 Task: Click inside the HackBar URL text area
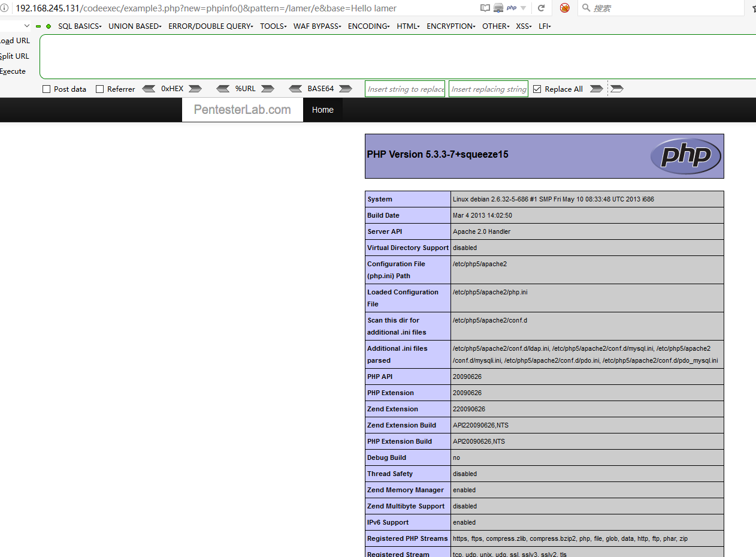pos(398,57)
